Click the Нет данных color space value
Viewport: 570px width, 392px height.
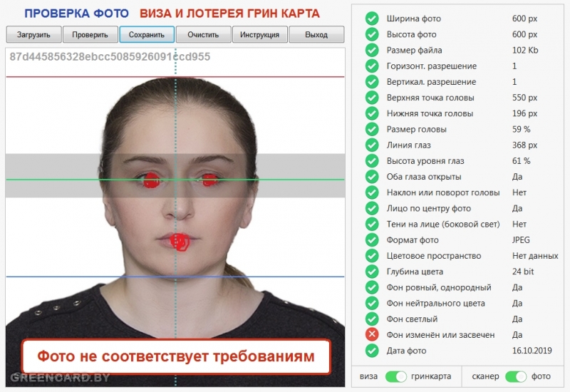535,256
